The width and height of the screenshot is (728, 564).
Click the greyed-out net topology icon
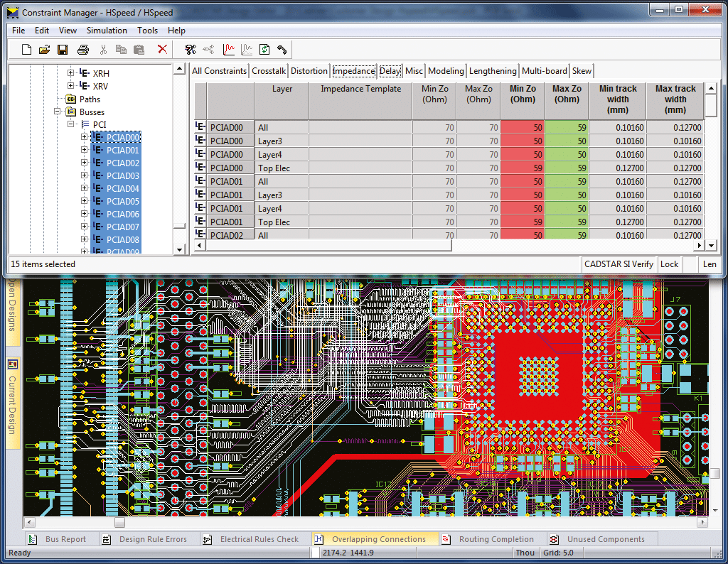209,49
